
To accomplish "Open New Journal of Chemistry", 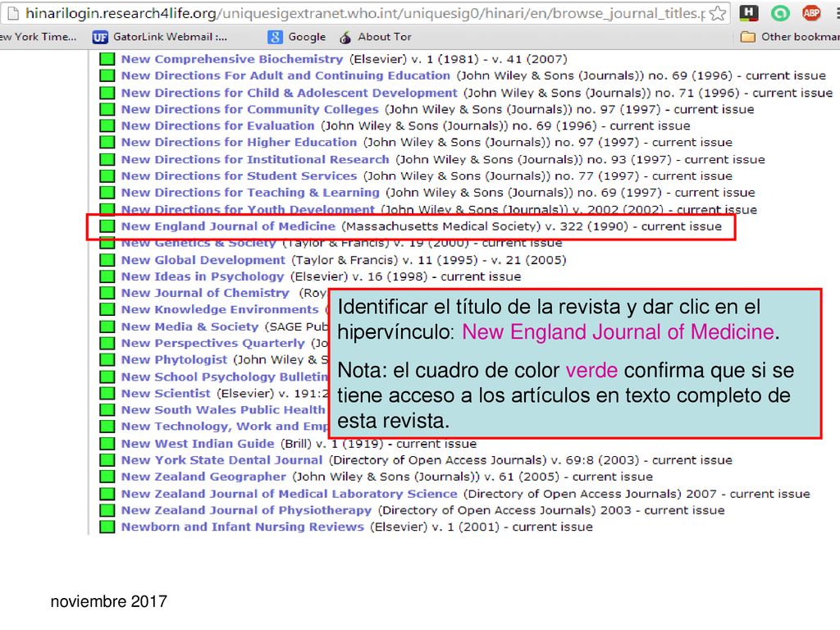I will coord(205,294).
